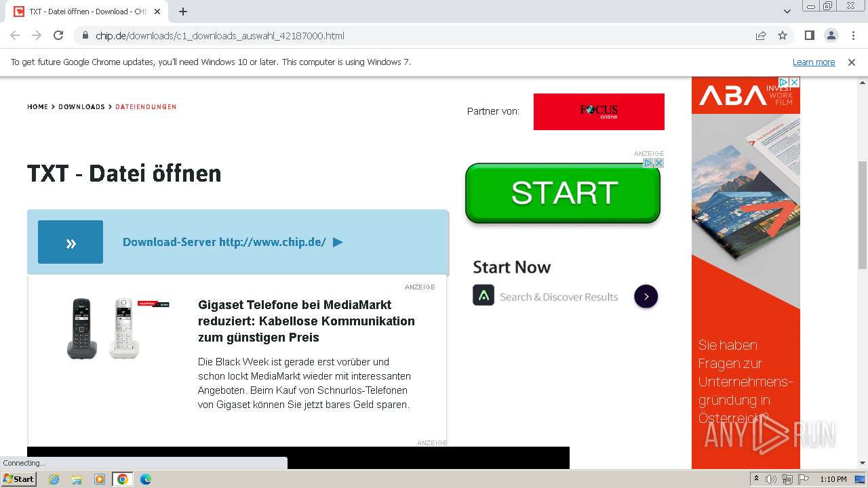Click the 1:10 PM taskbar clock
868x488 pixels.
pyautogui.click(x=833, y=479)
